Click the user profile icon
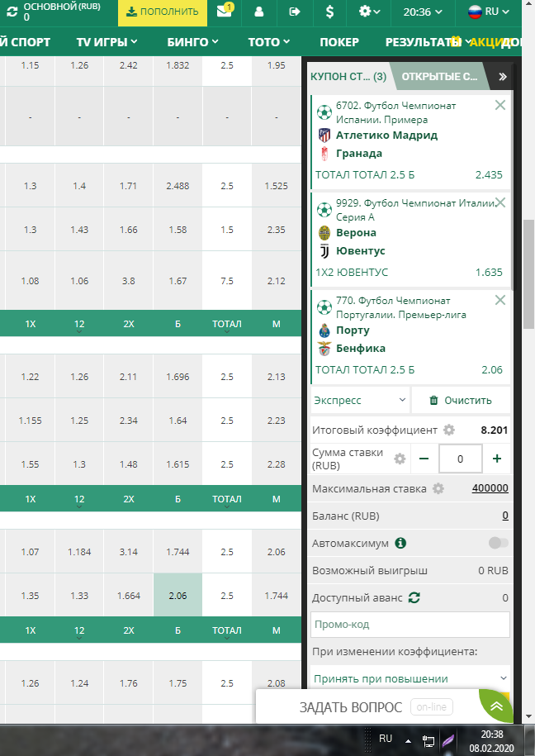 tap(259, 12)
